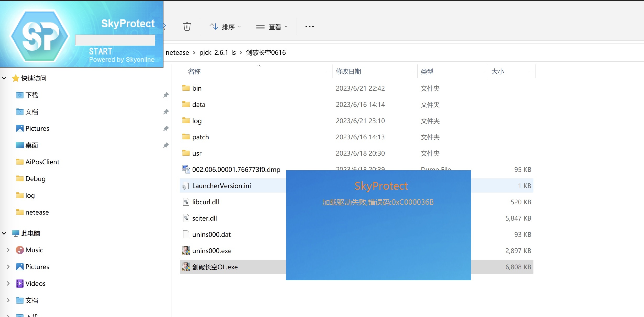Unpin 文档 using its pin icon
Viewport: 644px width, 317px height.
tap(166, 112)
